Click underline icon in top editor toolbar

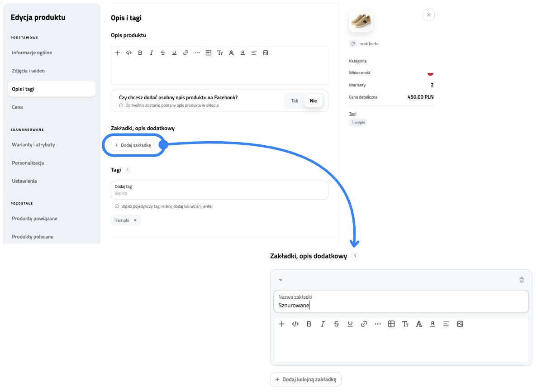174,53
